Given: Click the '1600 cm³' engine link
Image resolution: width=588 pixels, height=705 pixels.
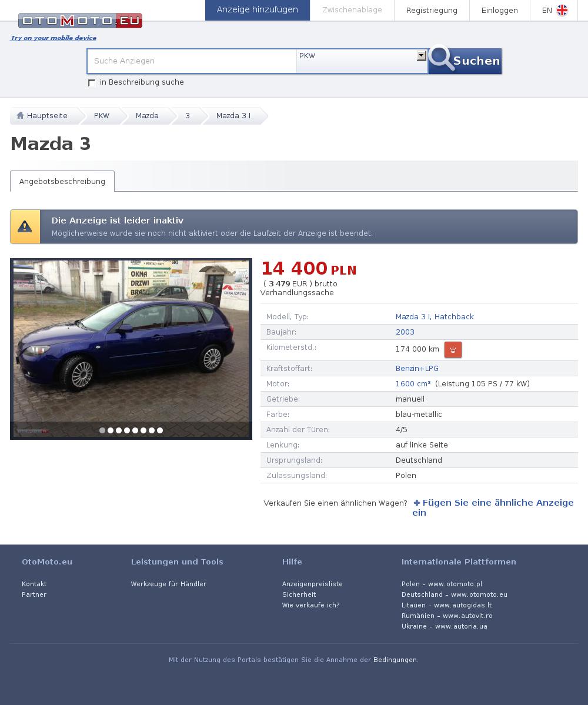Looking at the screenshot, I should pos(413,383).
